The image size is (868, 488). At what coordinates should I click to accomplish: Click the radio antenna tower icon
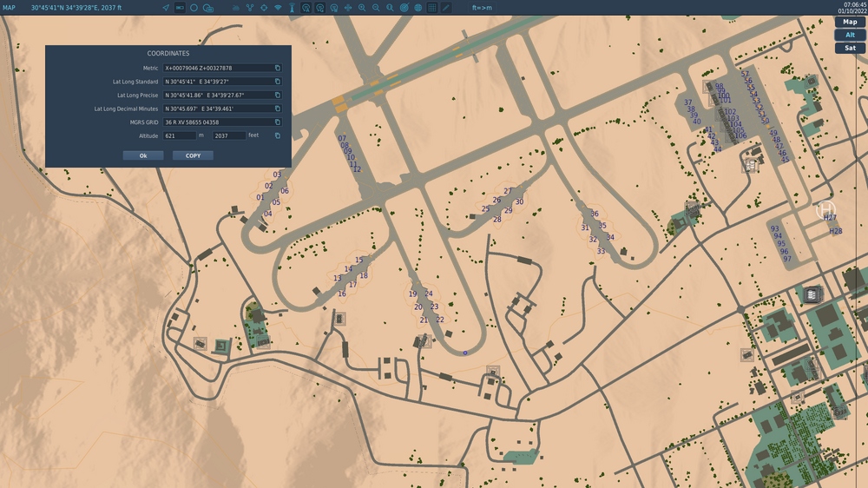coord(292,8)
